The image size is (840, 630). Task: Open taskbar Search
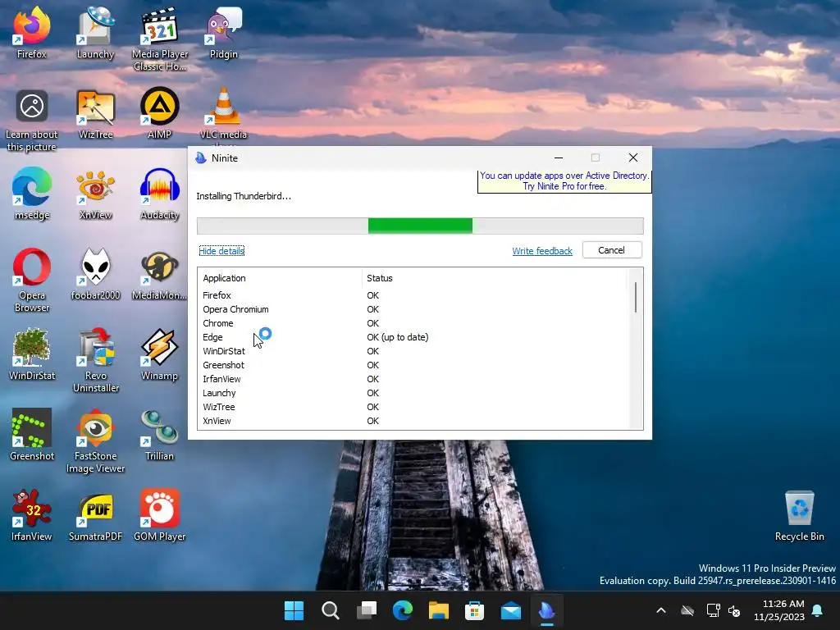(330, 610)
